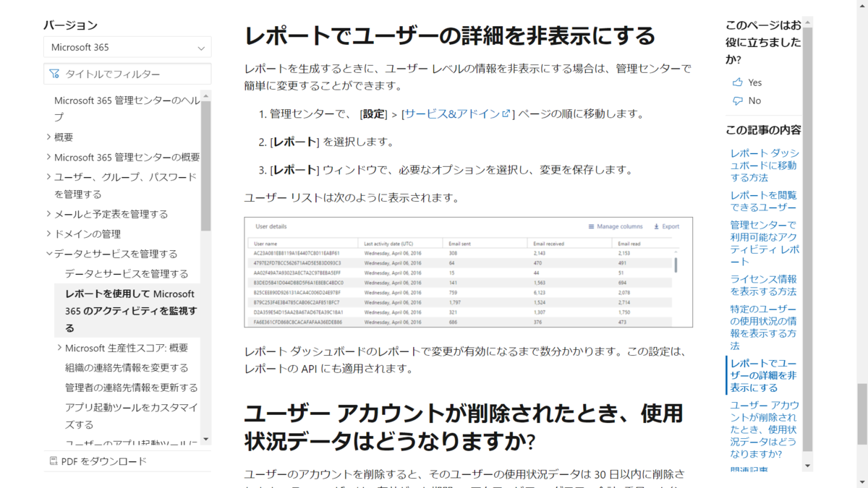Go to ユーザー アカウントが削除されたとき section link
The image size is (868, 488).
point(765,429)
